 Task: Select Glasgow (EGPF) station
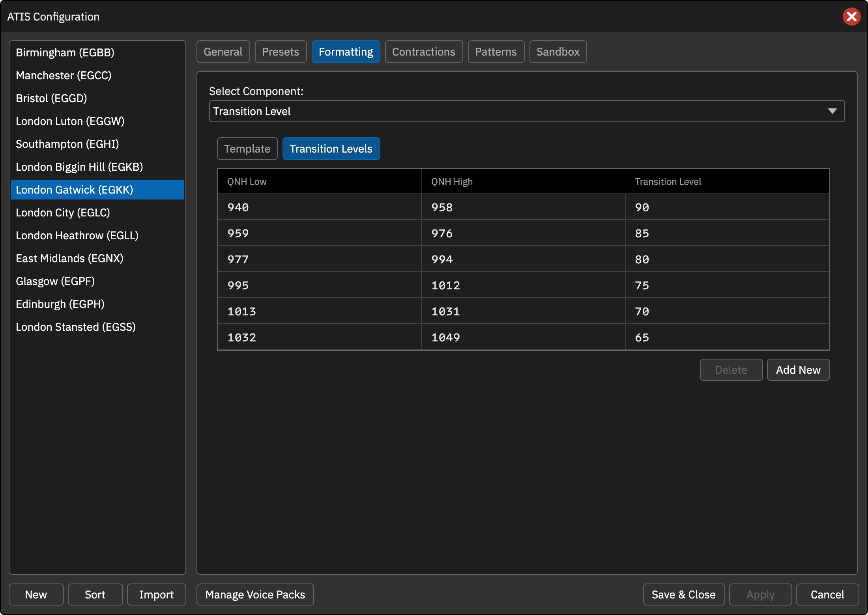coord(97,281)
